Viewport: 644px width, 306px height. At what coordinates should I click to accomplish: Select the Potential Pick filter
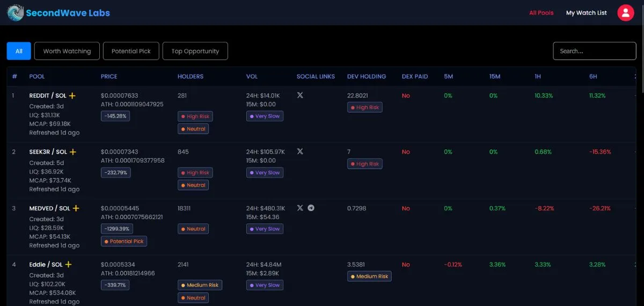131,51
